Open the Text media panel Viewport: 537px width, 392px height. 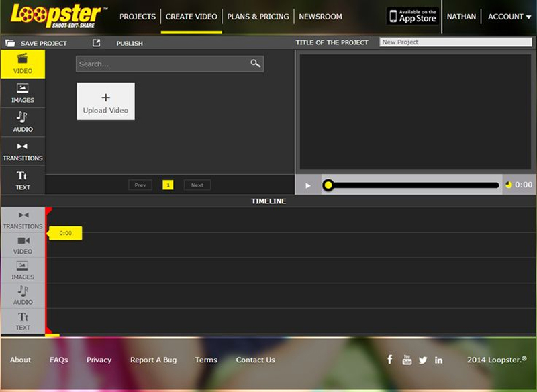tap(23, 180)
